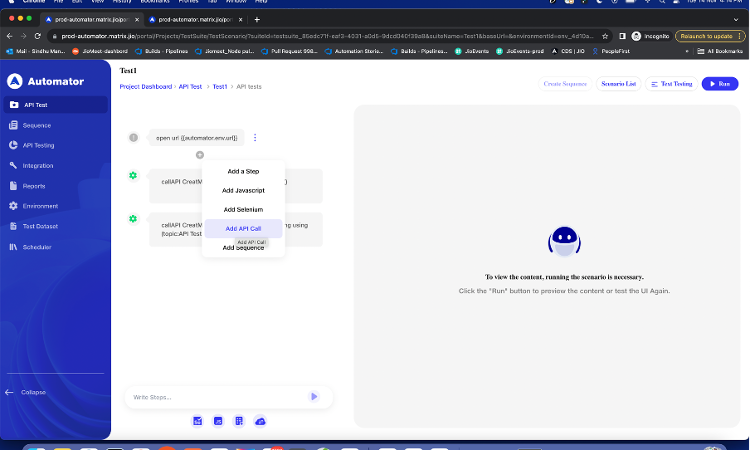Open the Incognito profile indicator
The height and width of the screenshot is (452, 750).
tap(651, 36)
